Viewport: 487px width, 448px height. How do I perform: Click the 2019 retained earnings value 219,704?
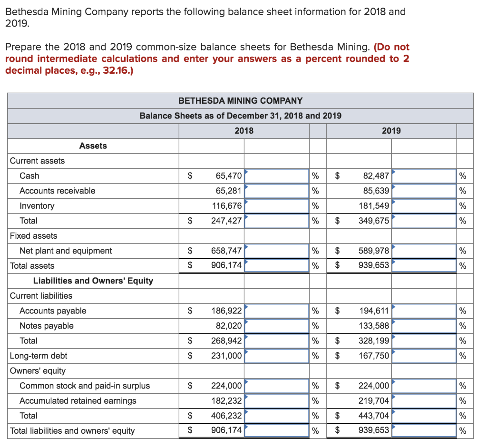(374, 401)
